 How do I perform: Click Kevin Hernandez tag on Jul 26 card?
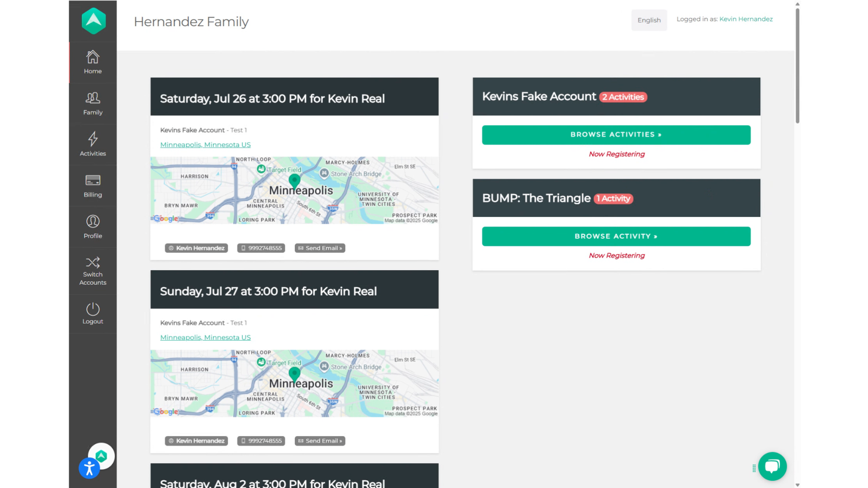(196, 248)
